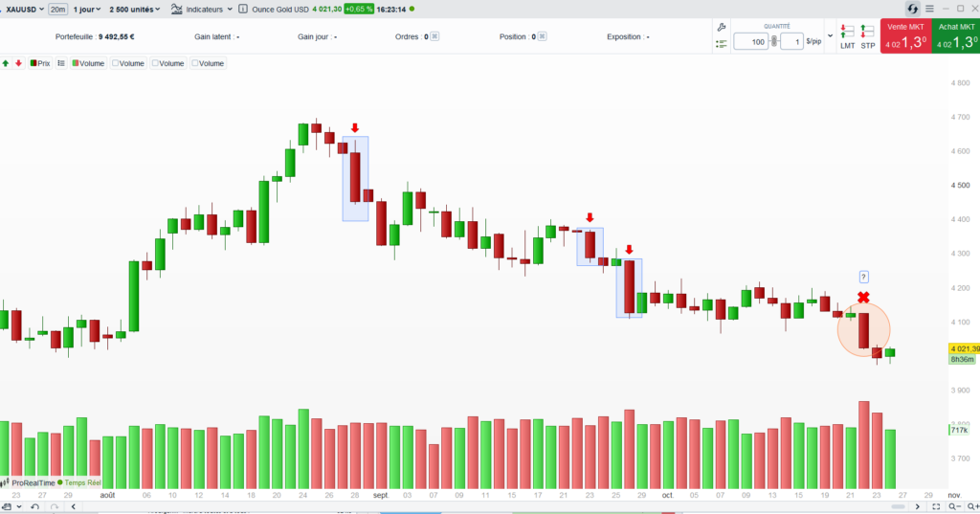
Task: Click the 'sept.' date axis label
Action: click(381, 495)
